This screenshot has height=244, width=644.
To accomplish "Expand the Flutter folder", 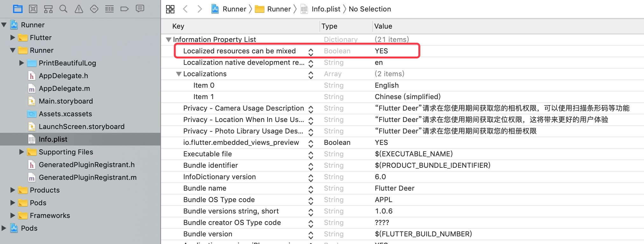I will 13,37.
